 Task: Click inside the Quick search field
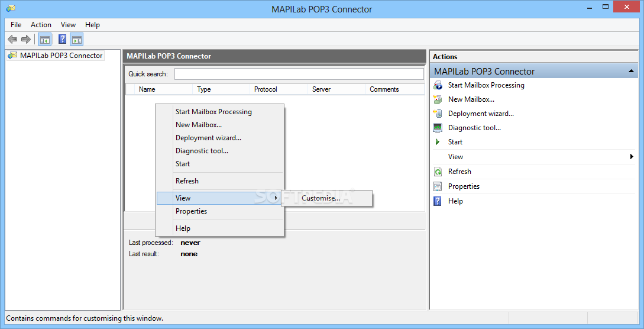coord(299,74)
